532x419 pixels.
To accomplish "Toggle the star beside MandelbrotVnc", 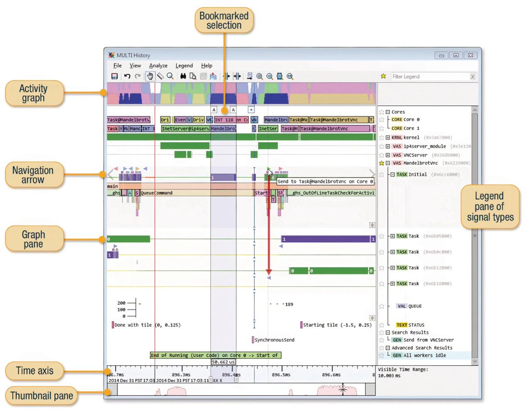I will click(382, 163).
